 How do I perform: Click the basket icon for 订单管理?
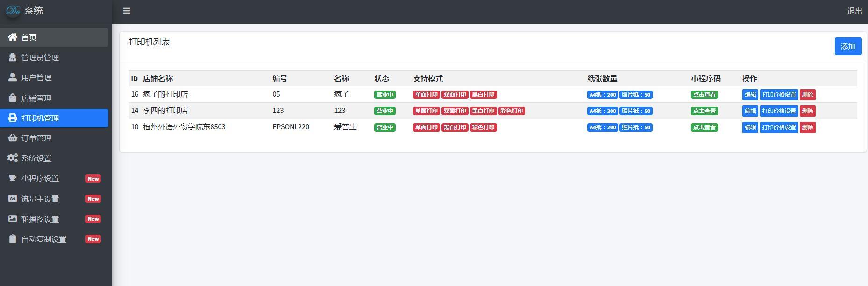tap(13, 138)
